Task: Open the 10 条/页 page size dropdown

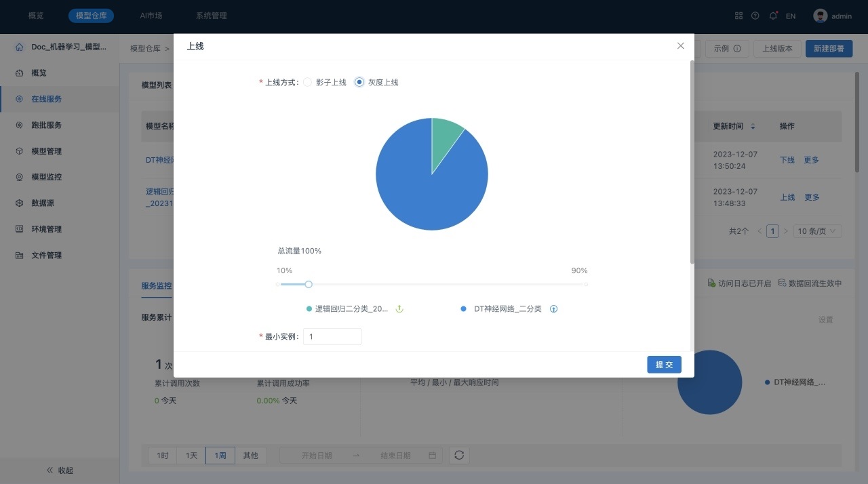Action: click(818, 231)
